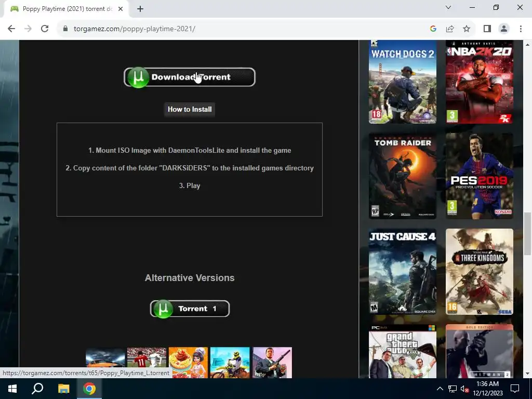Image resolution: width=532 pixels, height=399 pixels.
Task: Open the Chrome profile avatar
Action: [x=504, y=29]
